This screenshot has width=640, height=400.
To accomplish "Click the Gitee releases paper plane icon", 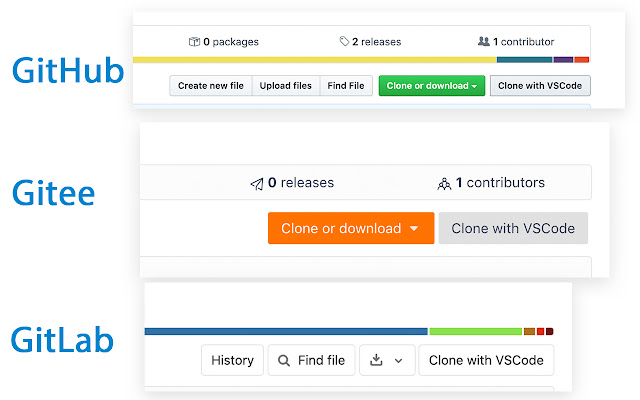I will 257,184.
